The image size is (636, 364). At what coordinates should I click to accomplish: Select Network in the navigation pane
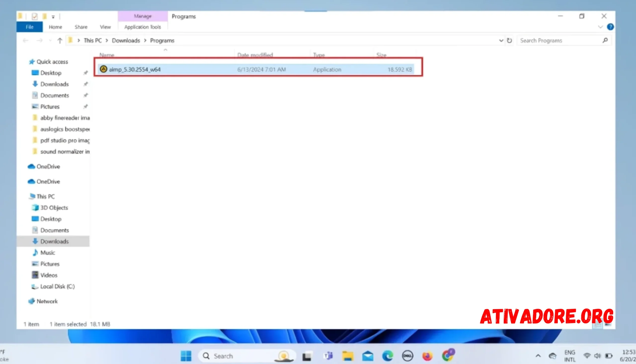click(47, 301)
